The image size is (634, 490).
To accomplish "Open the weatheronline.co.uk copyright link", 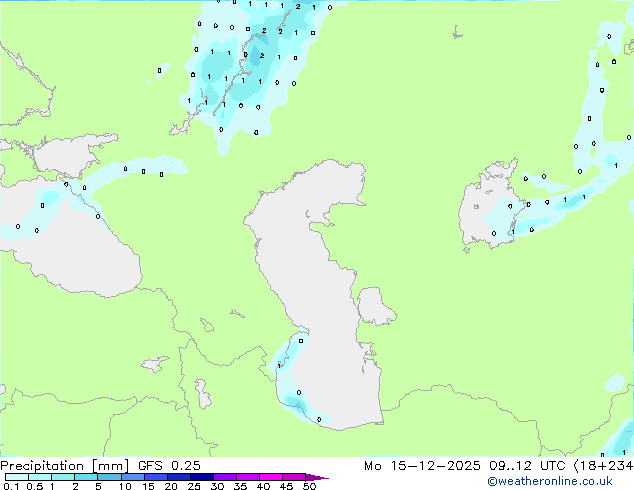I will coord(550,481).
